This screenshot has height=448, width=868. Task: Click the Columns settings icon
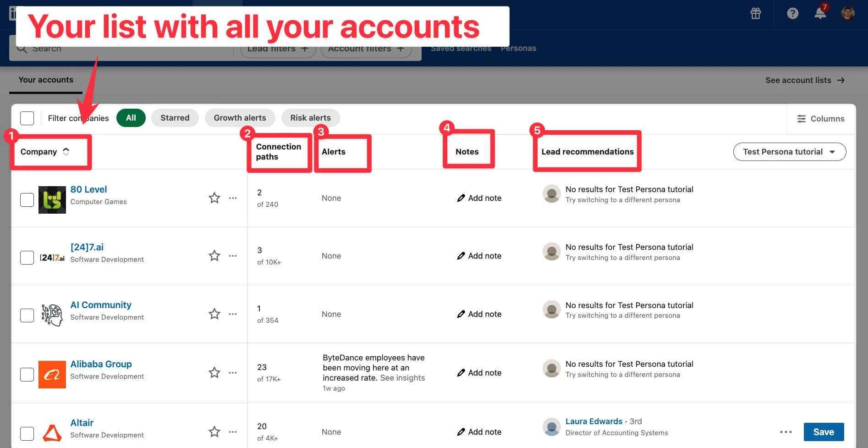[x=802, y=119]
